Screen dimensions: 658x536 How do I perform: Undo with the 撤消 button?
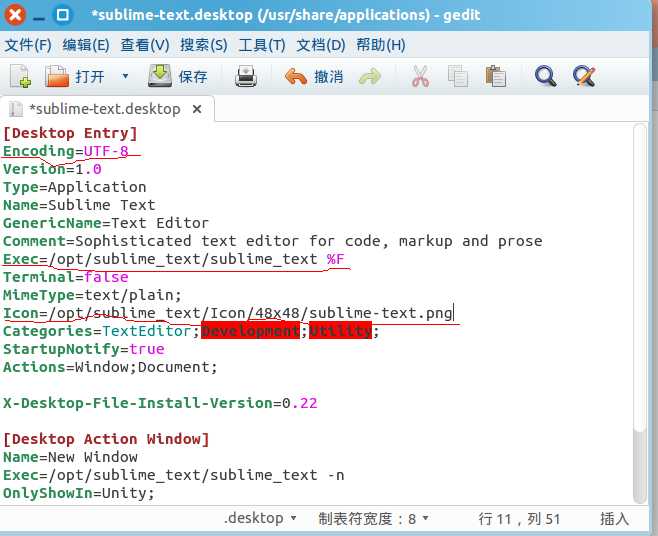(x=314, y=77)
